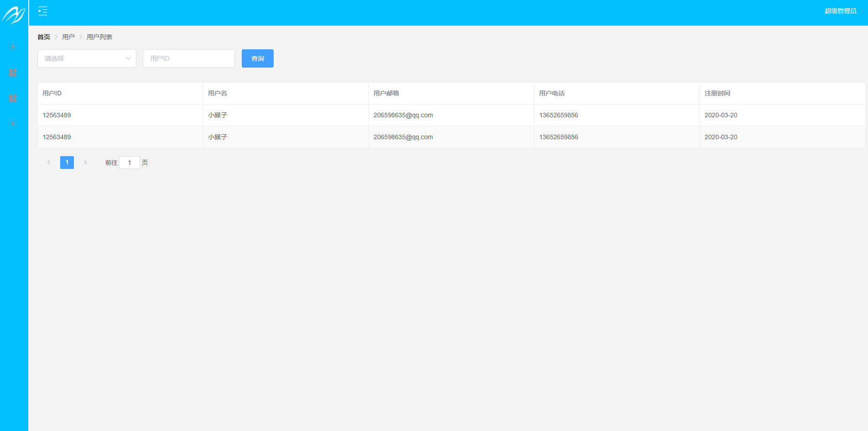Click the 用户 breadcrumb item
This screenshot has width=868, height=431.
[x=68, y=37]
